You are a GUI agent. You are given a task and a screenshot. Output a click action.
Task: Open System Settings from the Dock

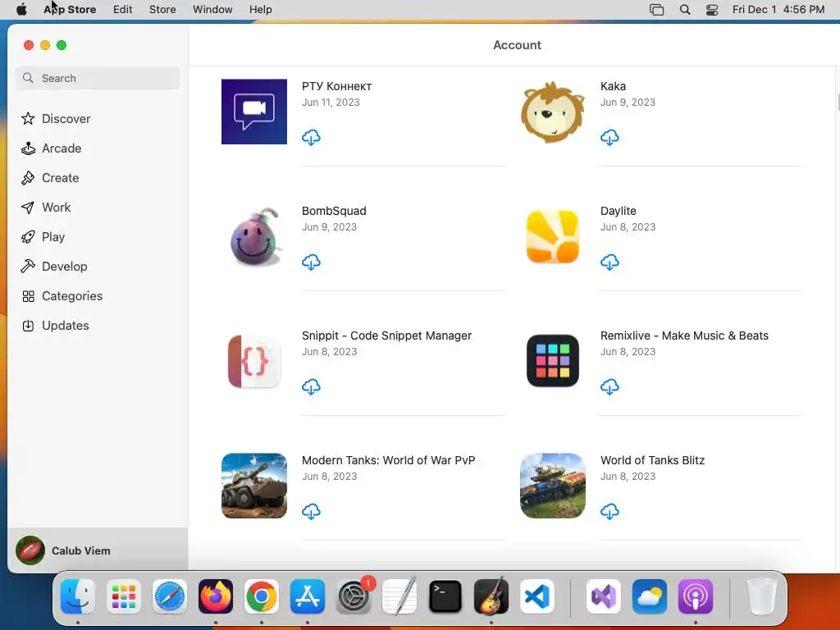tap(354, 596)
